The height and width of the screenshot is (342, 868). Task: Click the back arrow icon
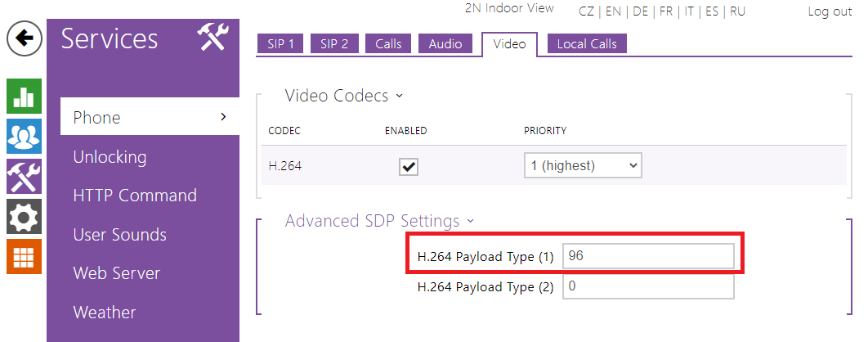25,38
